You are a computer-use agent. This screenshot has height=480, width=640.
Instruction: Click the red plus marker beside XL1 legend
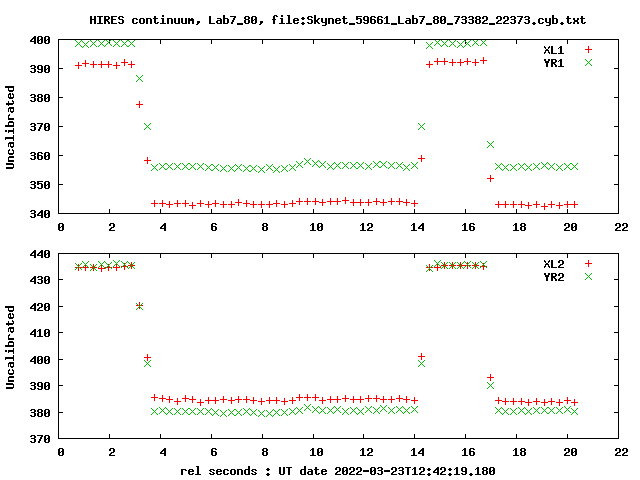(588, 50)
